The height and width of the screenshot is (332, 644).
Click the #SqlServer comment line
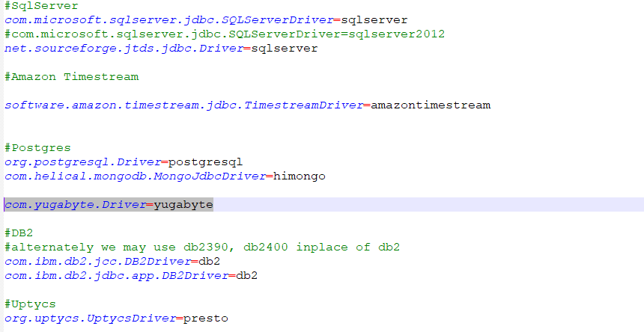coord(41,6)
